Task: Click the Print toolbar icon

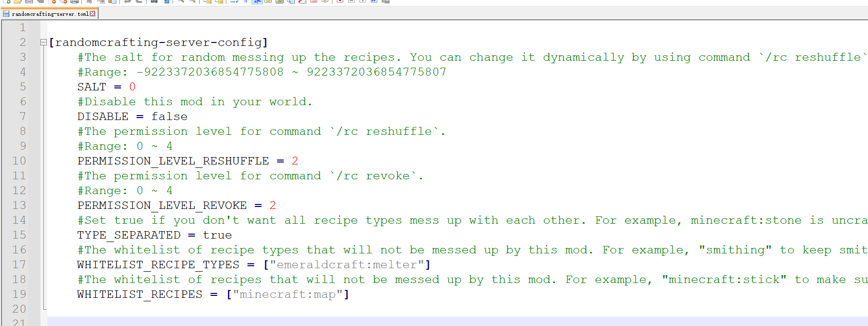Action: click(74, 1)
